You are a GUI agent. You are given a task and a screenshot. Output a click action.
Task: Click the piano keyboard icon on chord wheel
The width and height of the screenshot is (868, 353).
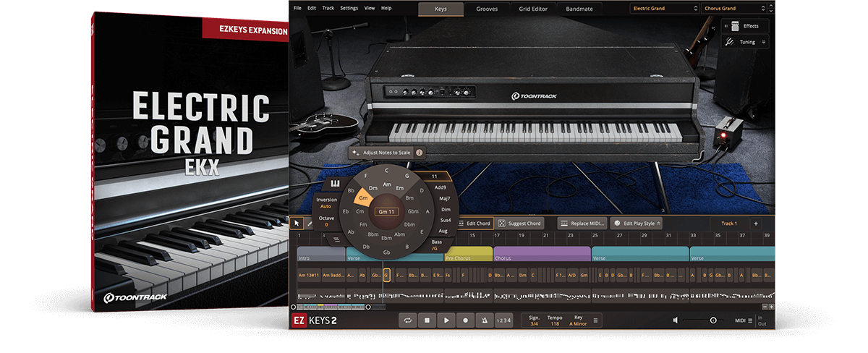(336, 183)
